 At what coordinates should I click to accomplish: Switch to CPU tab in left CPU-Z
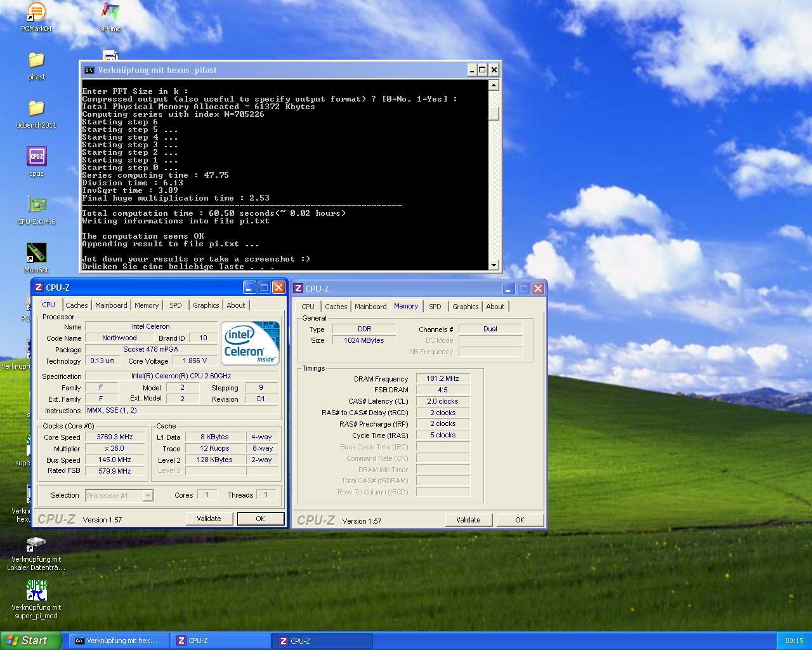point(48,305)
